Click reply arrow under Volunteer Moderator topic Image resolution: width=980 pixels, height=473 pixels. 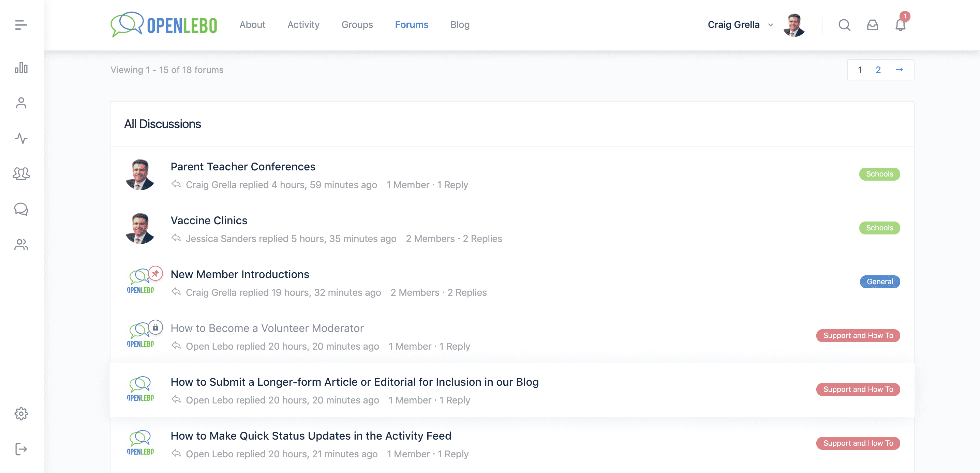(x=176, y=346)
